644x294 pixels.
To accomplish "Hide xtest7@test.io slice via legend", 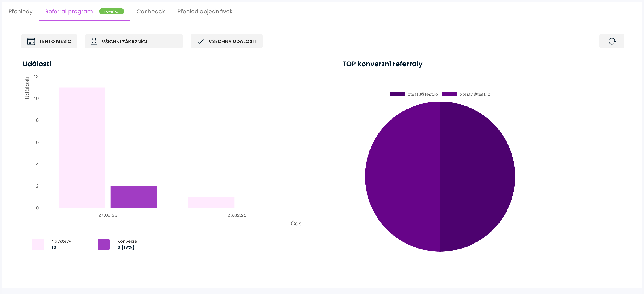I will (x=450, y=94).
